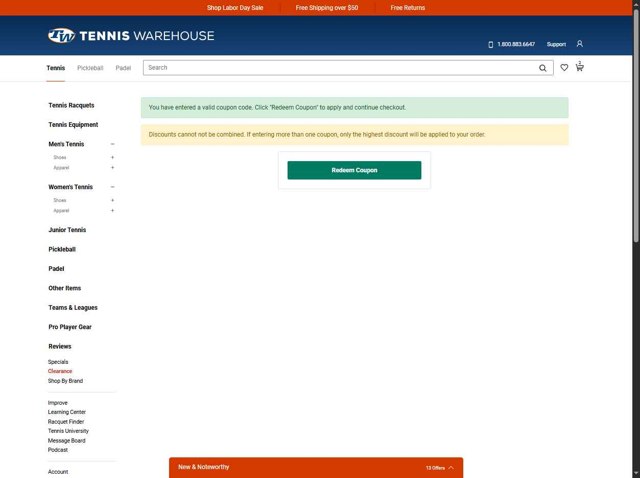
Task: Click the Women's Tennis heading
Action: coord(71,187)
